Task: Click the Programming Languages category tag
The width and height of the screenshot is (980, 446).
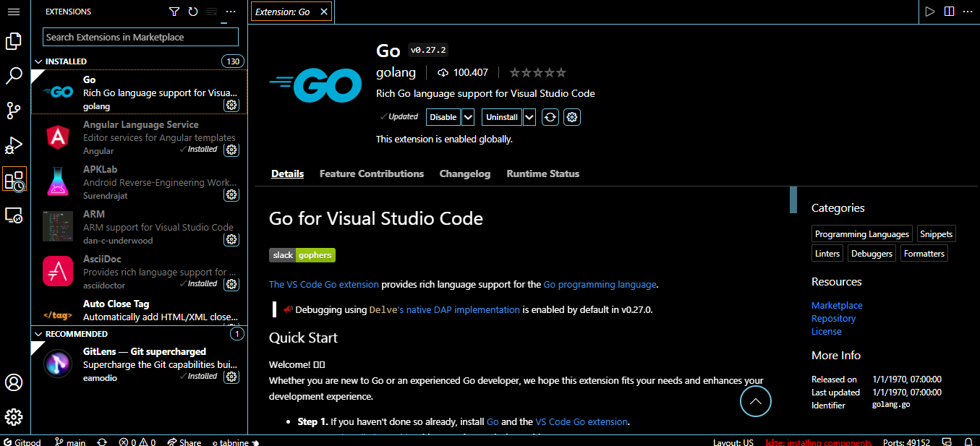Action: tap(862, 234)
